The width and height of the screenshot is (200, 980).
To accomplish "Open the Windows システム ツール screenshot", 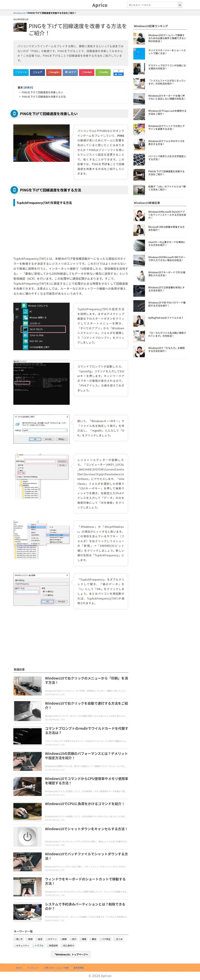I will pos(41,326).
